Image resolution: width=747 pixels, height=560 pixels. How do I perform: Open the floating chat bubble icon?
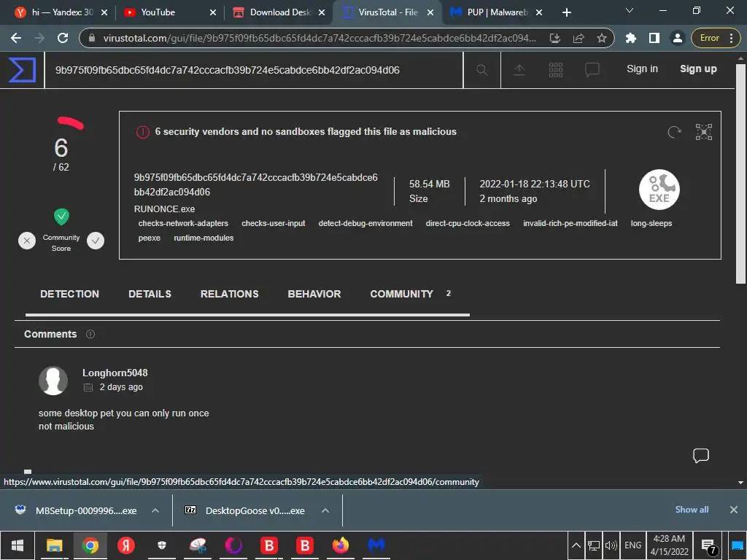tap(701, 456)
